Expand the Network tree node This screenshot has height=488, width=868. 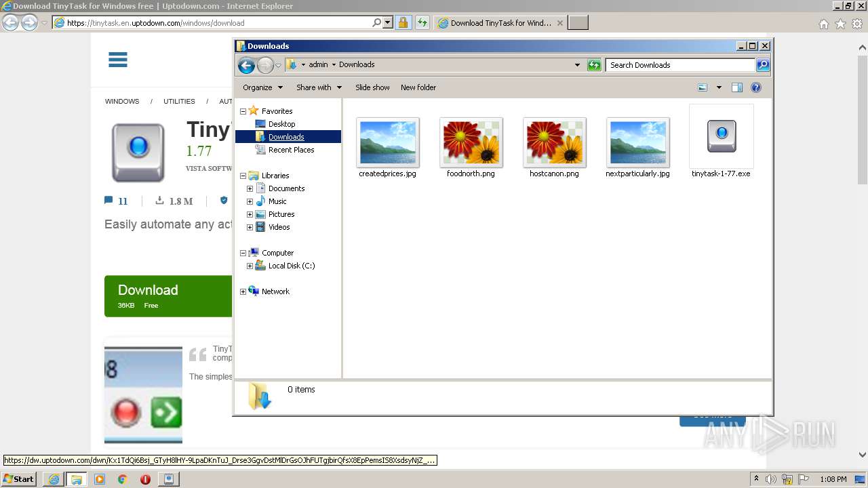243,291
